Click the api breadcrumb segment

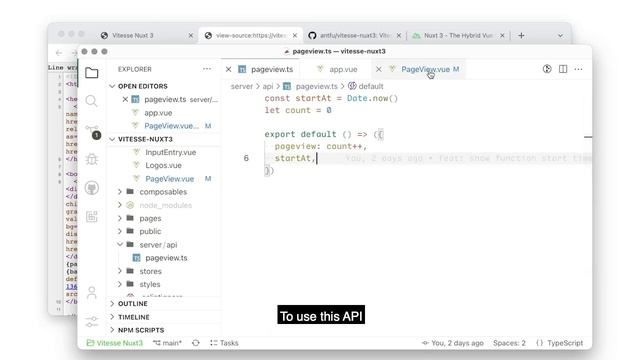pos(268,86)
